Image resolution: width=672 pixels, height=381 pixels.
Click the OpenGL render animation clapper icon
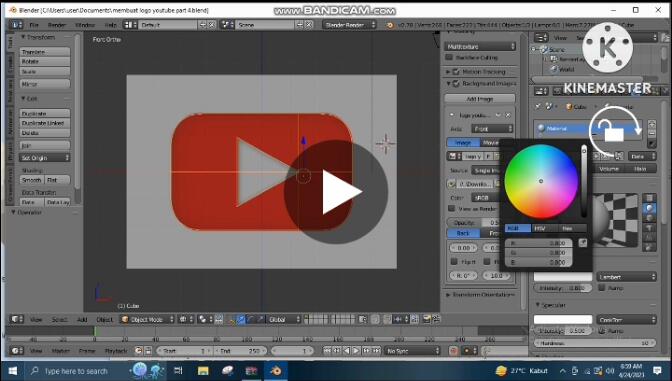point(436,319)
